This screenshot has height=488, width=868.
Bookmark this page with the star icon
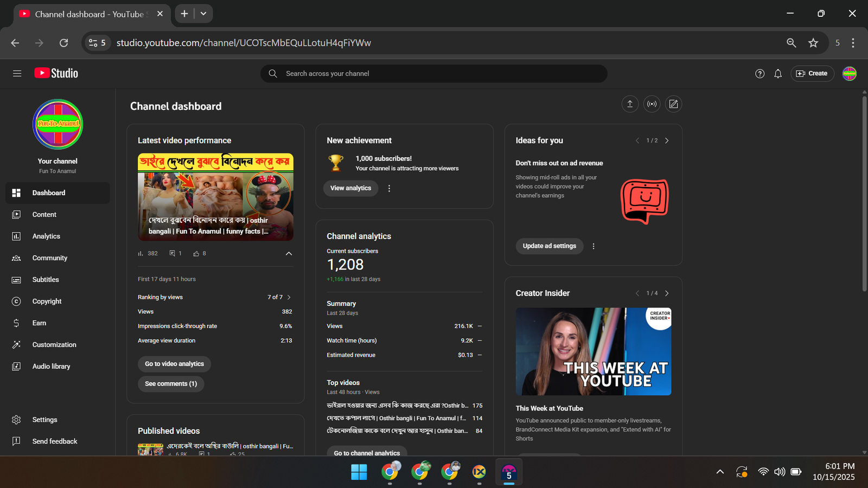tap(813, 43)
